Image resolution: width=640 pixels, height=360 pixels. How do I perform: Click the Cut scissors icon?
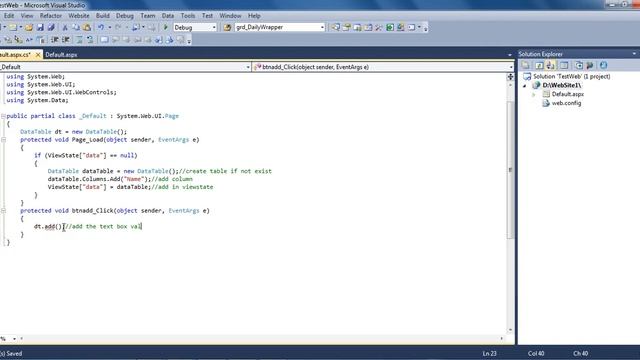pos(65,27)
